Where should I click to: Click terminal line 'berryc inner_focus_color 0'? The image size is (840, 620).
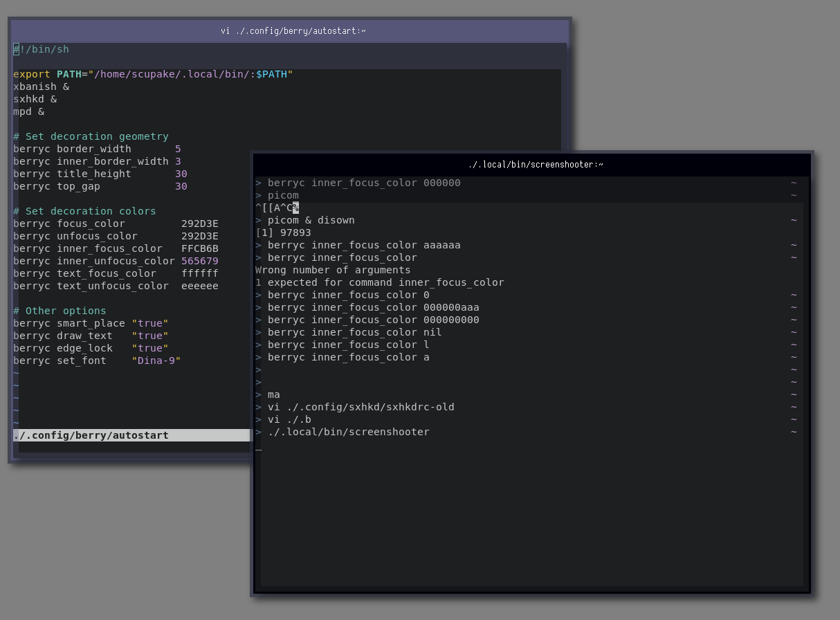click(343, 295)
